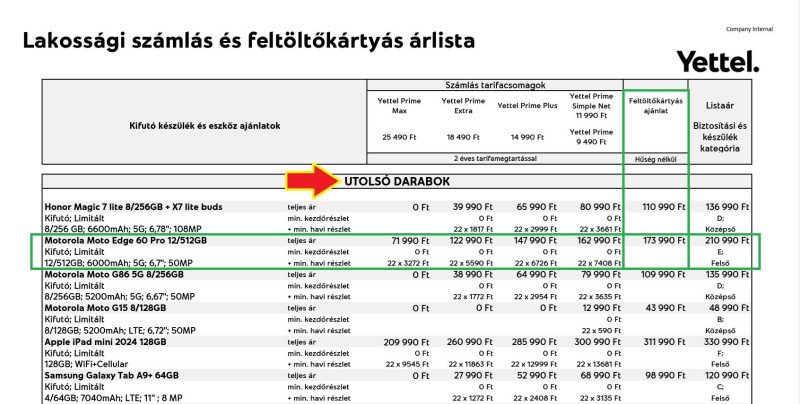The image size is (800, 404).
Task: Click the '22 x 3272 Ft' installment
Action: click(408, 263)
